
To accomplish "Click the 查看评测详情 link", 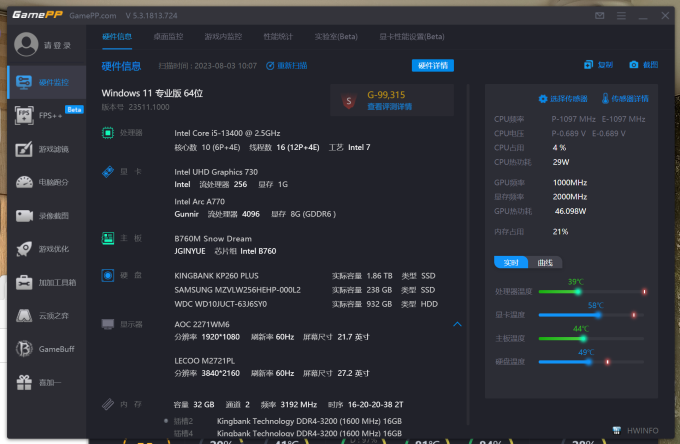I will [389, 107].
